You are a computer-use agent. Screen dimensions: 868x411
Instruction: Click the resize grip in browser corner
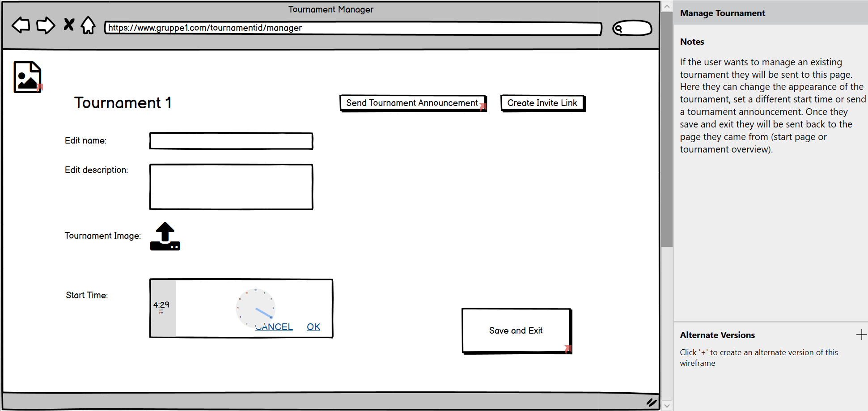(x=652, y=403)
